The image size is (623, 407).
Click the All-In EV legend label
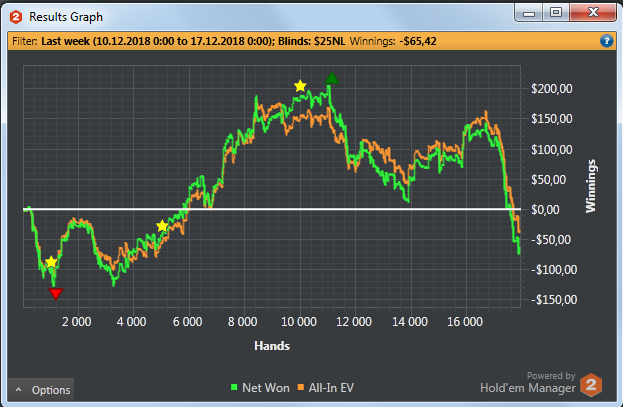(331, 388)
